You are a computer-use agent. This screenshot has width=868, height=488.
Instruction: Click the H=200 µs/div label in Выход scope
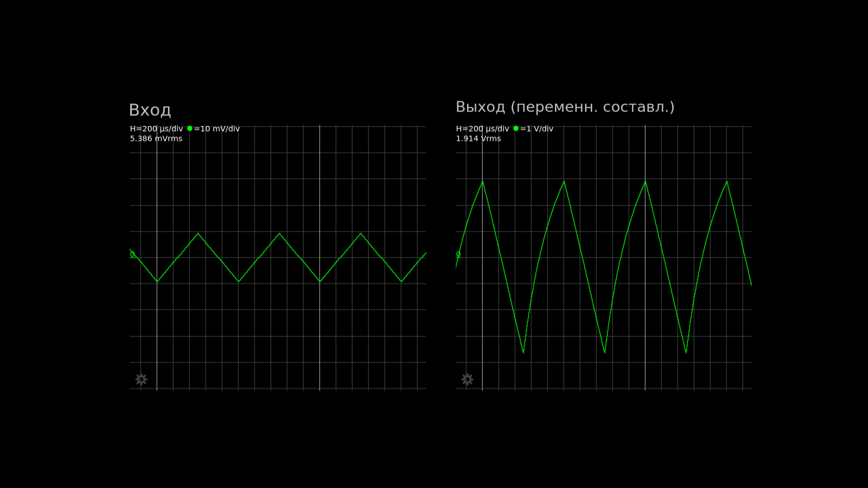(482, 129)
